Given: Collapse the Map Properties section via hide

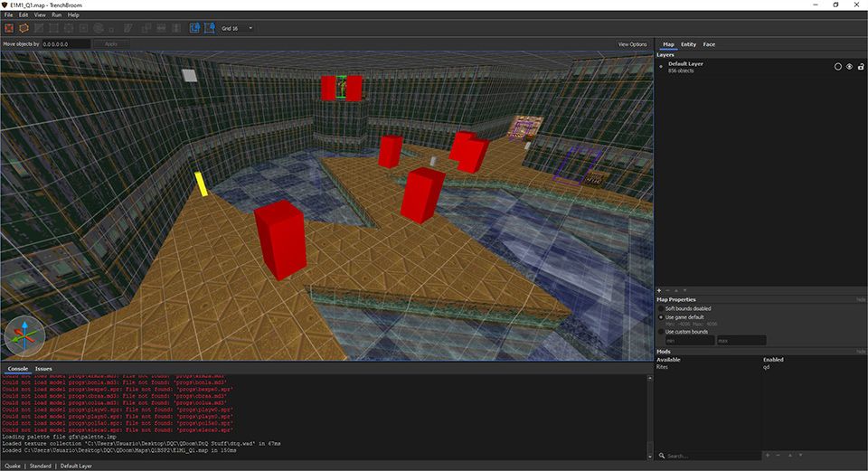Looking at the screenshot, I should click(861, 299).
